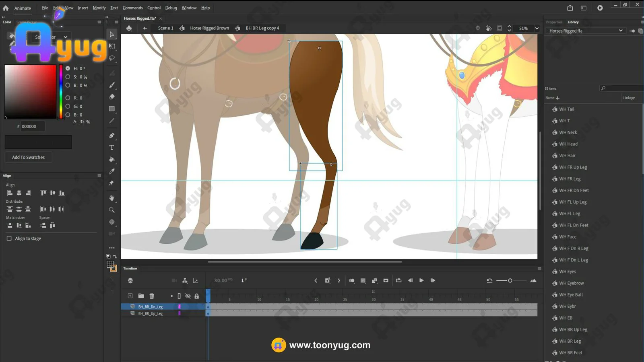Click the new layer plus icon
This screenshot has height=362, width=644.
(x=130, y=296)
